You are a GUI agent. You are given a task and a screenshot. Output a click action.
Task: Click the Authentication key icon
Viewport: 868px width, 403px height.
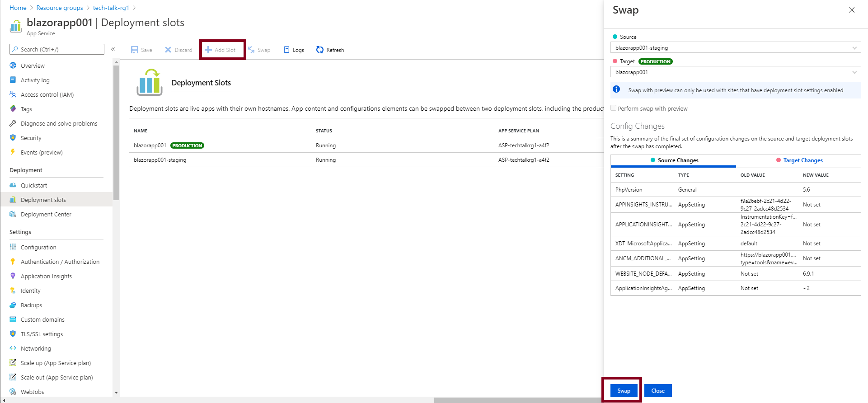[x=13, y=262]
